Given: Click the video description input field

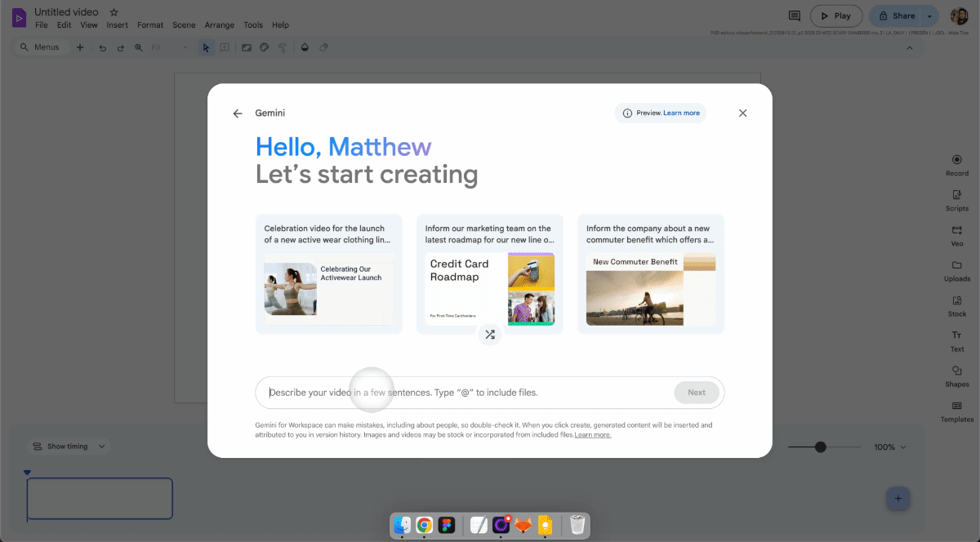Looking at the screenshot, I should (465, 393).
